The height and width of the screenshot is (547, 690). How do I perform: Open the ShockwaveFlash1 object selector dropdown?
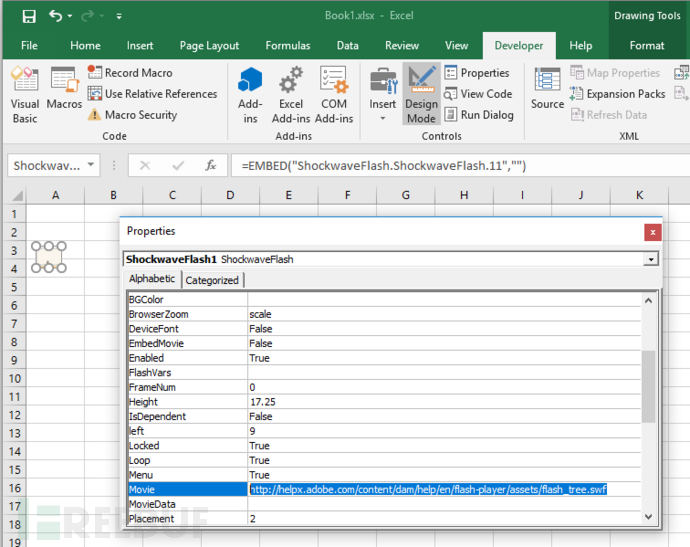point(652,259)
